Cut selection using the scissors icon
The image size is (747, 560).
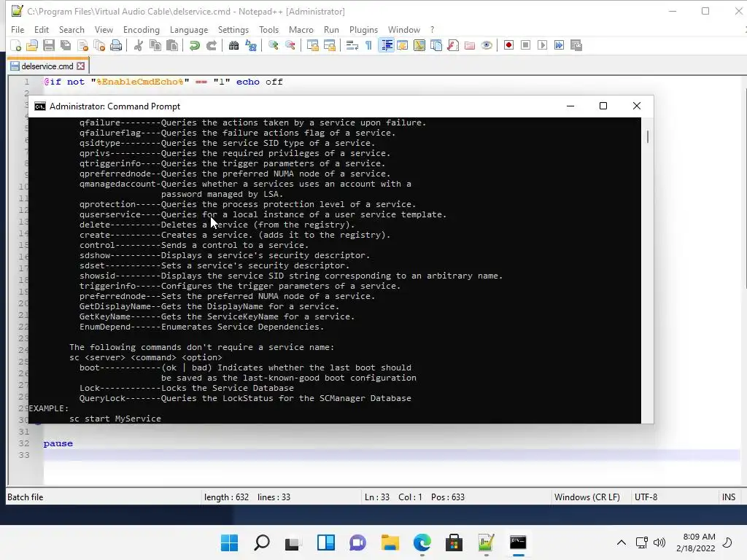[138, 45]
